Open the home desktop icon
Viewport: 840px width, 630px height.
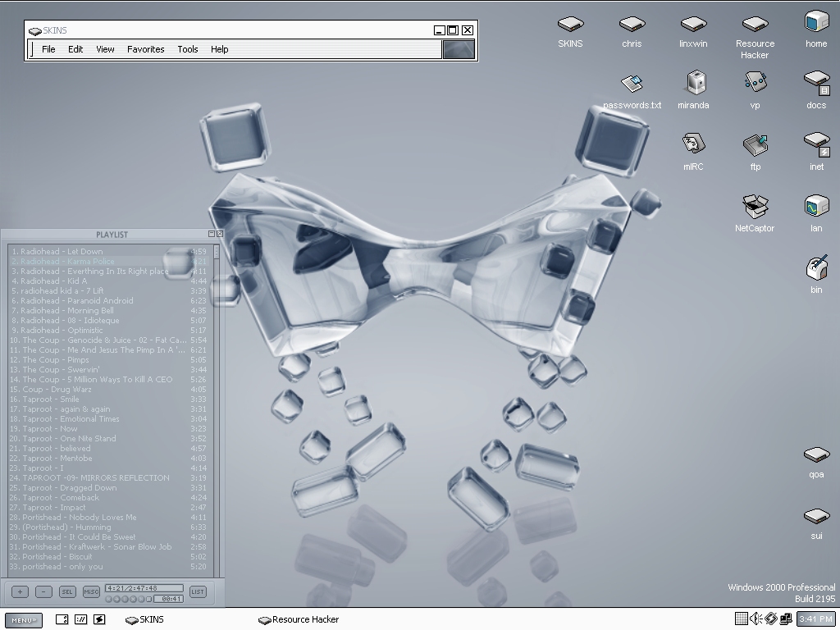pyautogui.click(x=816, y=22)
